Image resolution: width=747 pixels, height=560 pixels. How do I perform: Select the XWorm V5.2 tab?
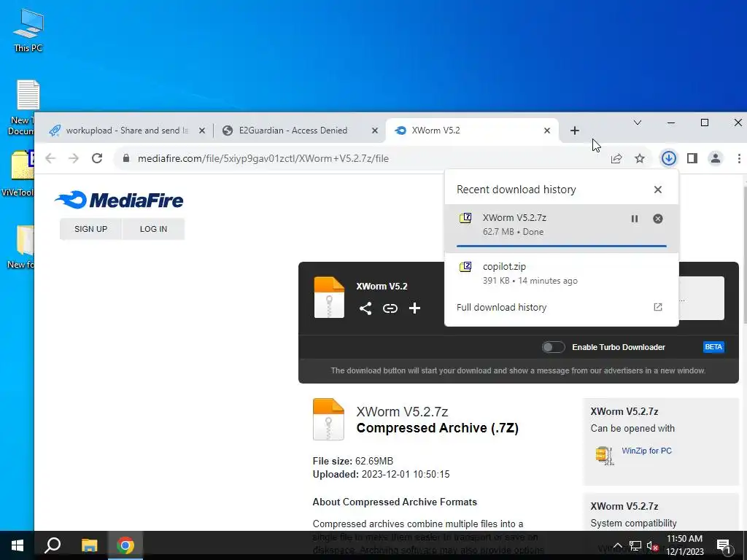click(x=472, y=131)
